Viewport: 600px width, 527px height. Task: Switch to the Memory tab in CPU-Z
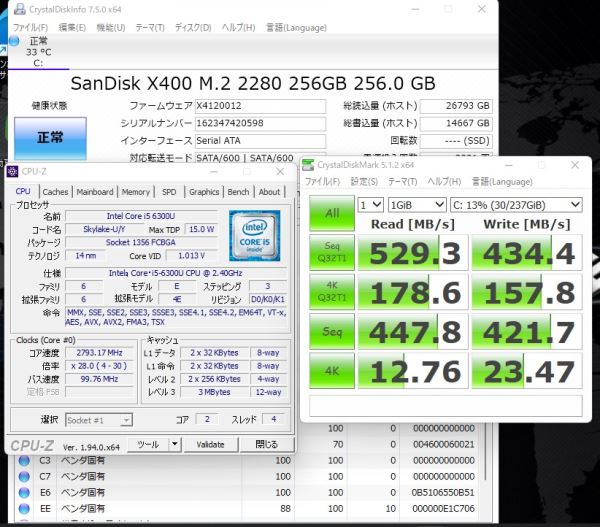[x=135, y=192]
